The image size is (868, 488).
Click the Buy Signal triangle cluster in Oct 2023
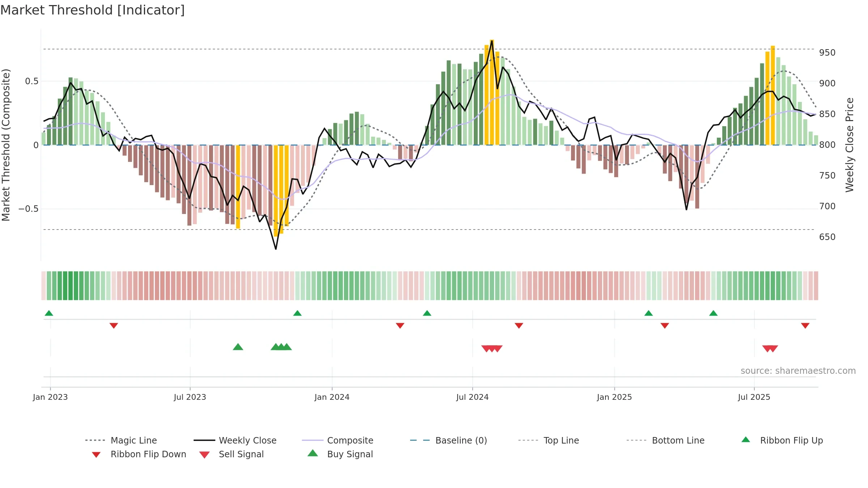pos(281,347)
